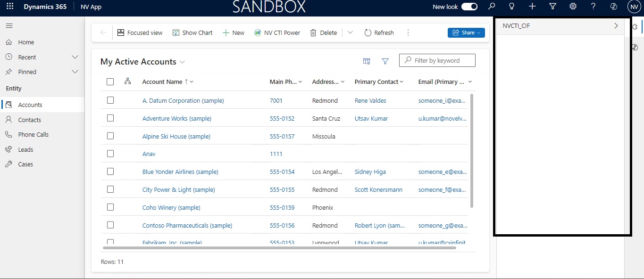The width and height of the screenshot is (644, 279).
Task: Click the search magnifier in top bar
Action: tap(492, 7)
